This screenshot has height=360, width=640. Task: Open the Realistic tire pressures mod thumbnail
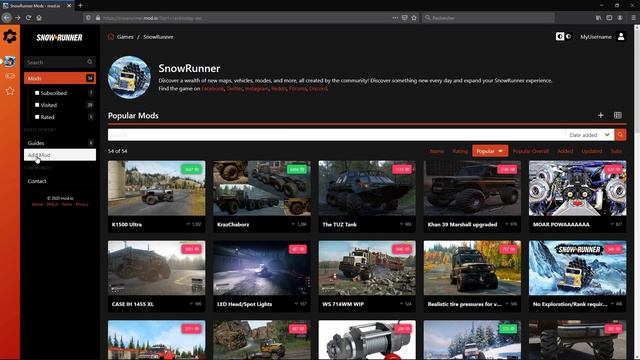[x=472, y=268]
